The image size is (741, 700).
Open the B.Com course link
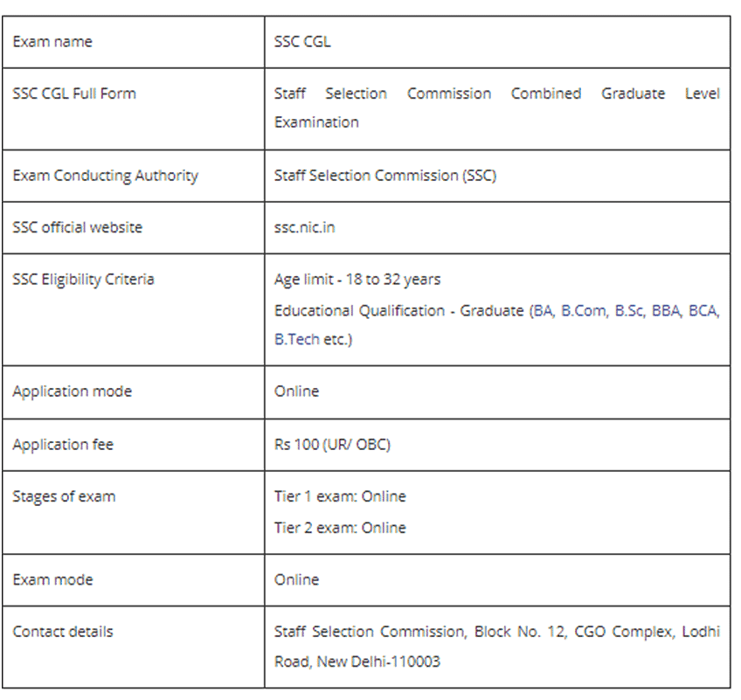(584, 311)
